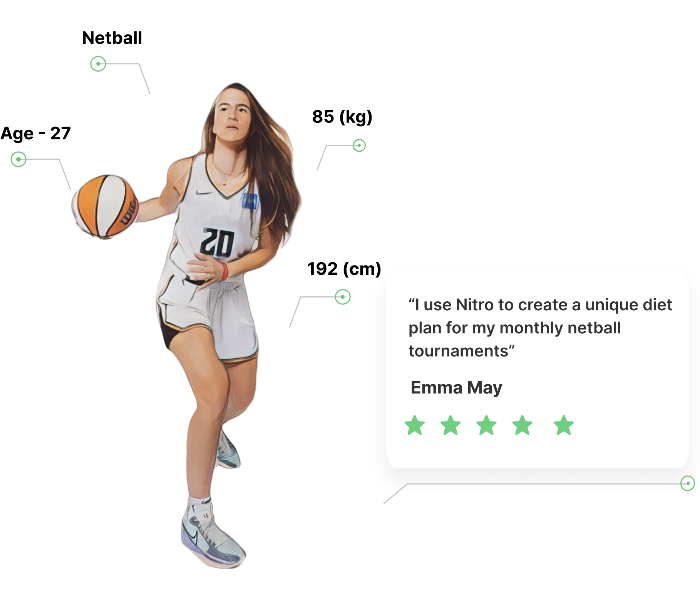Viewport: 700px width, 597px height.
Task: Click the number 20 on the jersey
Action: click(218, 242)
